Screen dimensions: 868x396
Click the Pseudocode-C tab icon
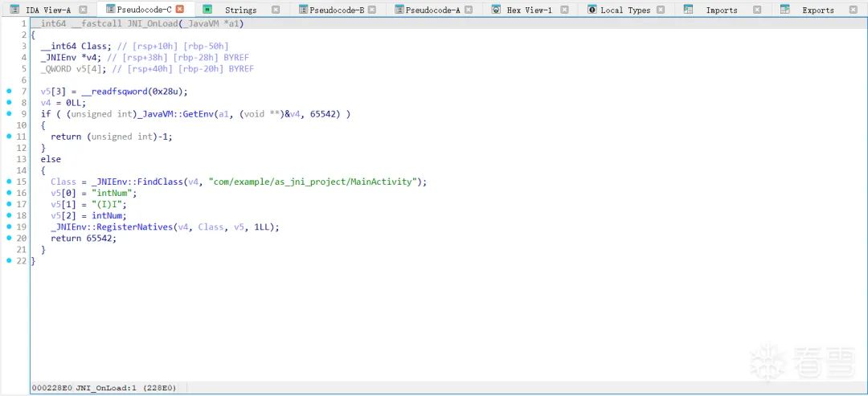pyautogui.click(x=111, y=10)
